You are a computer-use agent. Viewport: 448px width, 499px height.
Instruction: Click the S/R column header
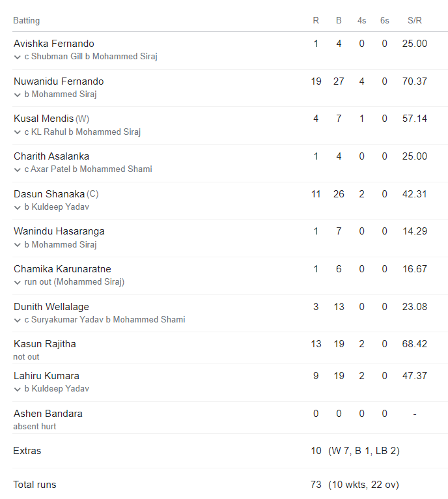(x=415, y=20)
